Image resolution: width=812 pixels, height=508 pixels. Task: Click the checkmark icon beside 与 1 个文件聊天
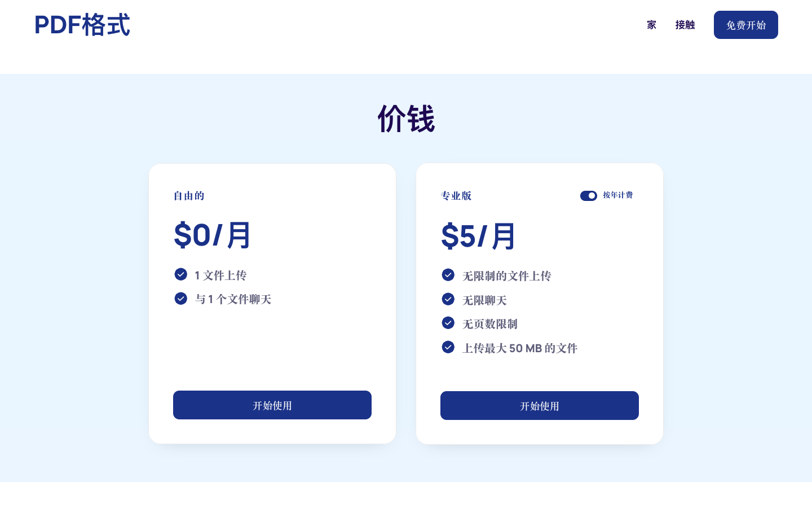pos(180,299)
